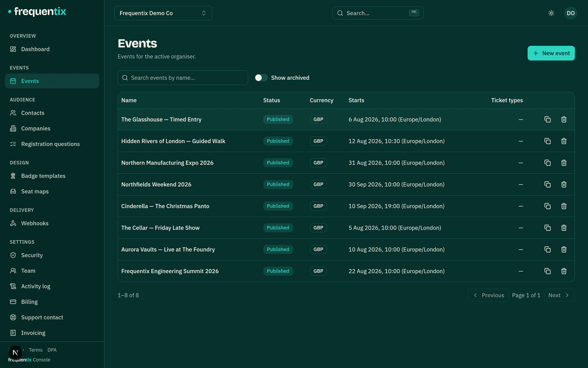The image size is (588, 368).
Task: Go to Webhooks page
Action: [x=52, y=223]
